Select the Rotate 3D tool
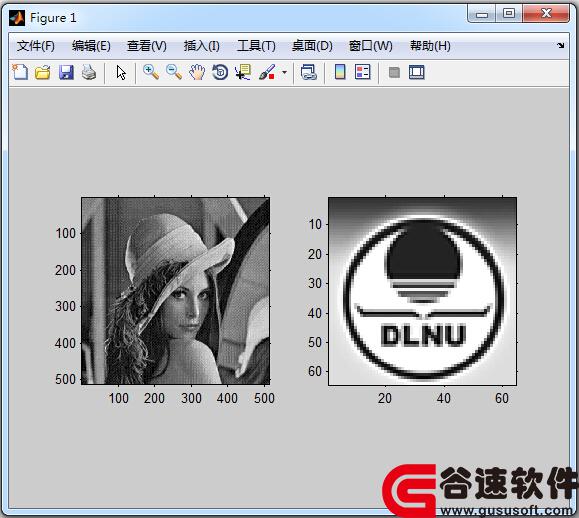 (x=220, y=72)
